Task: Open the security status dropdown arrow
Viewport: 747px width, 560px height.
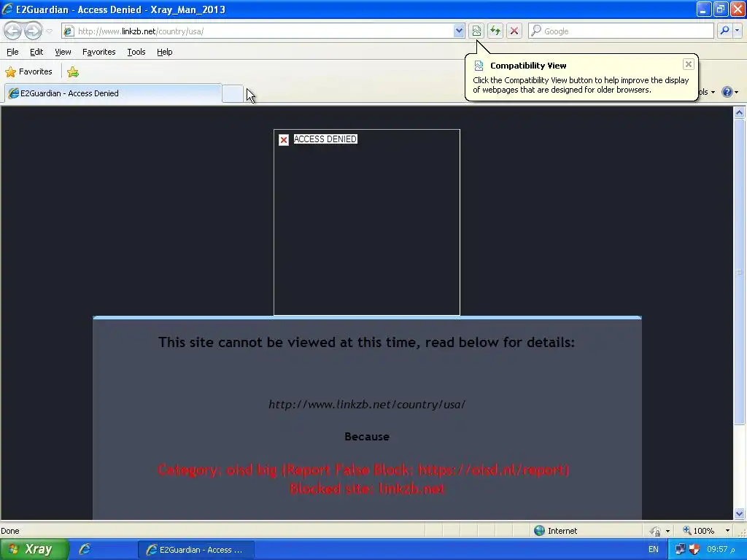Action: coord(667,531)
